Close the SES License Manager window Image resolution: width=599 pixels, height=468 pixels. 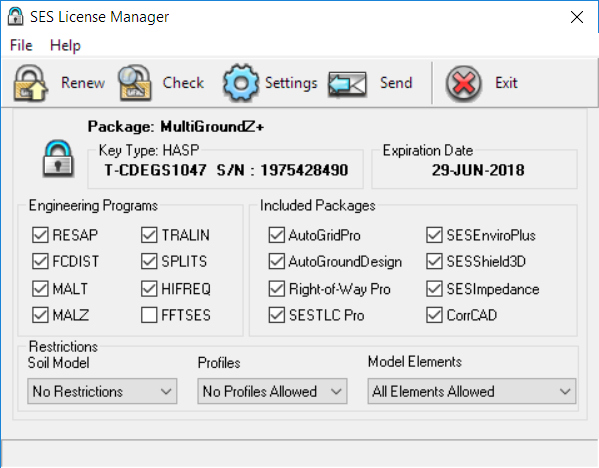(x=577, y=17)
